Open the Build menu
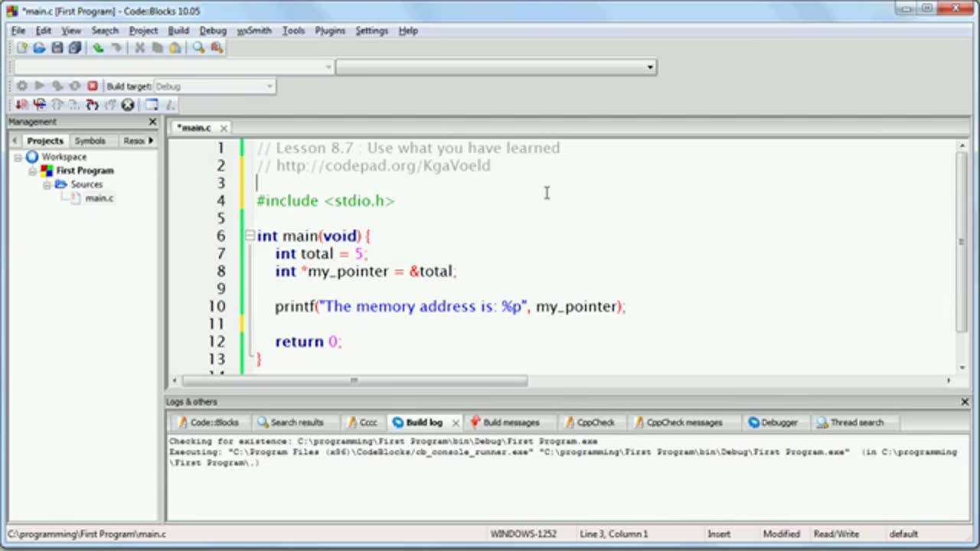Viewport: 980px width, 551px height. click(178, 31)
